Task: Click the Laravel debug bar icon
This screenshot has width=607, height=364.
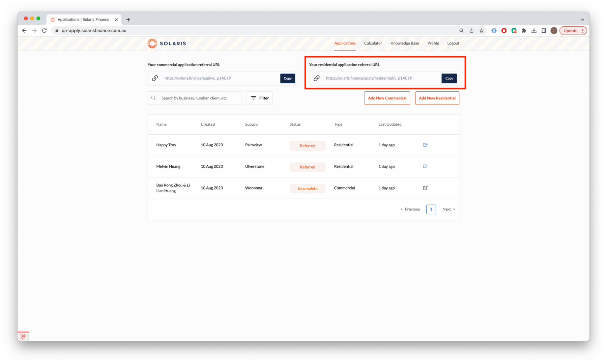Action: (x=23, y=336)
